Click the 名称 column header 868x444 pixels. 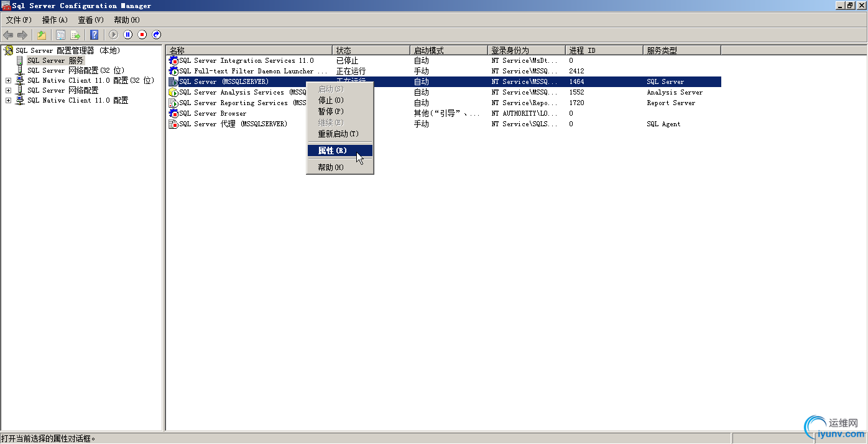pos(249,50)
